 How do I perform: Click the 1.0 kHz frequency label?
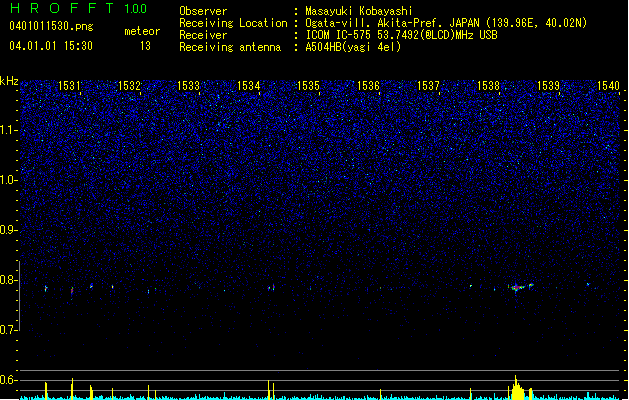pos(9,180)
